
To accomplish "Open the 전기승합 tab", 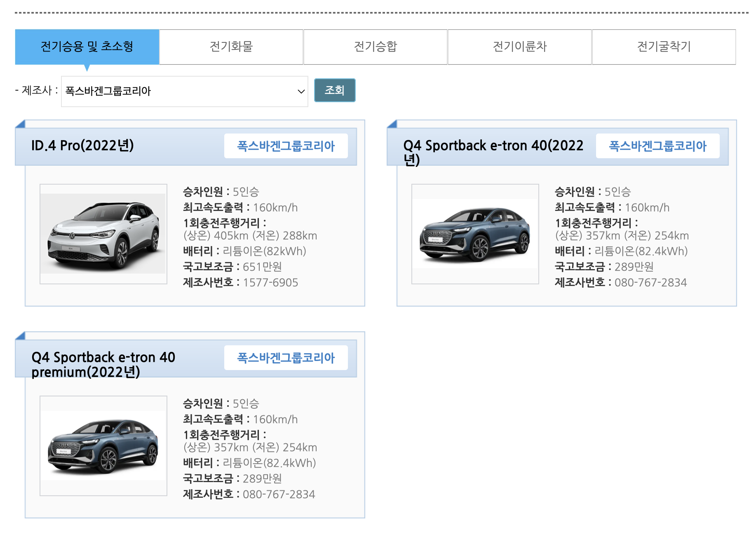I will point(376,47).
